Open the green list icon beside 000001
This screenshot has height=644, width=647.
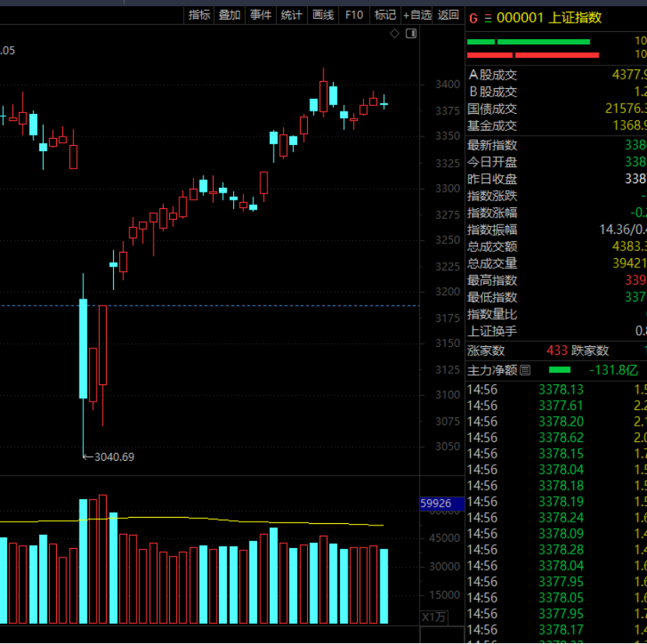(488, 19)
